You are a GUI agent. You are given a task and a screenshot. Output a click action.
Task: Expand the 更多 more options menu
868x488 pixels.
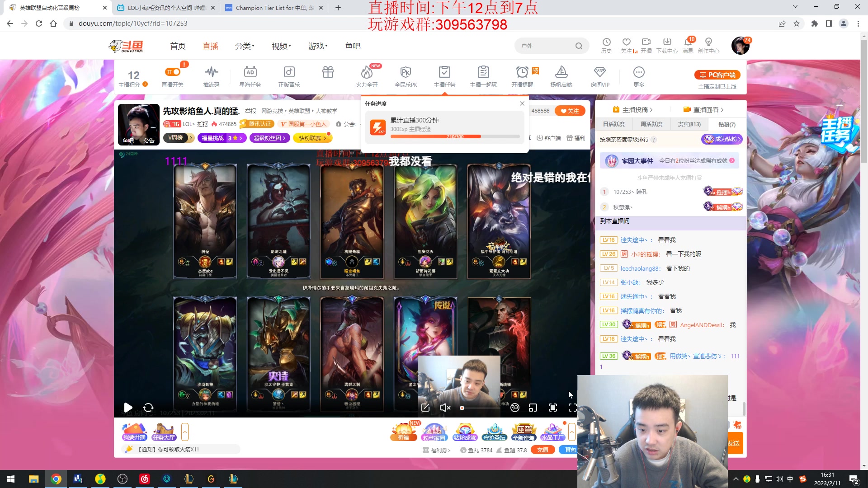point(638,76)
